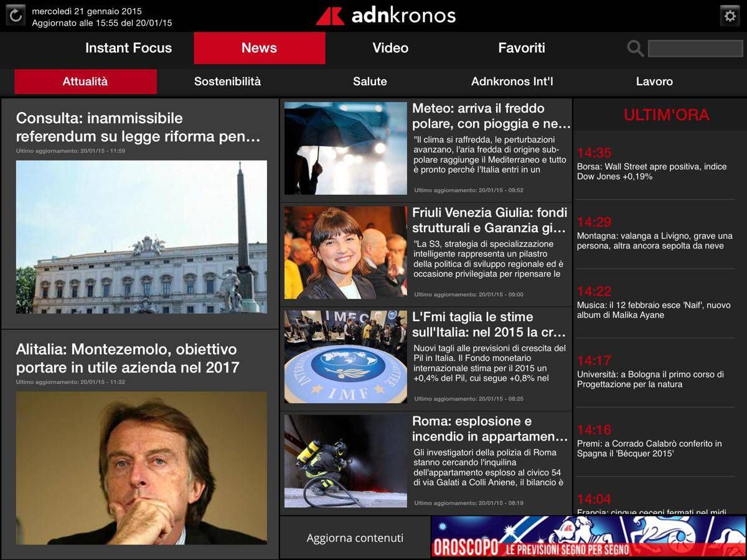The image size is (747, 560).
Task: Click the 'mercoledì 21 gennaio 2015' date
Action: pos(87,11)
